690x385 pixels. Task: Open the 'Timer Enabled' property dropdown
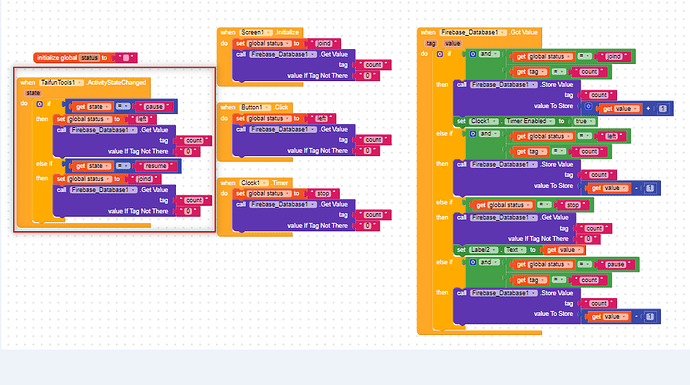point(529,121)
